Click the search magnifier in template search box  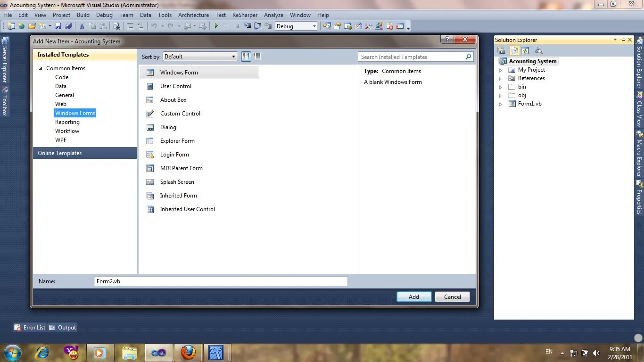coord(468,57)
